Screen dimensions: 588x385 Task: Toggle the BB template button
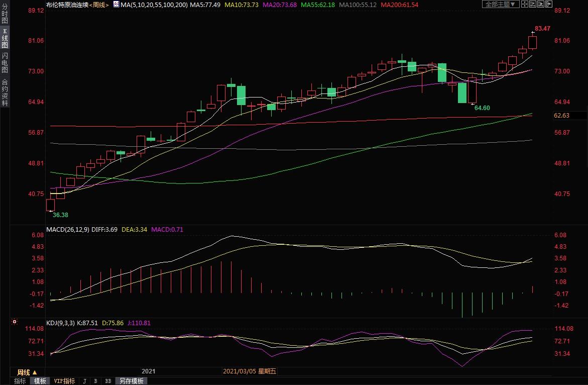(108, 381)
